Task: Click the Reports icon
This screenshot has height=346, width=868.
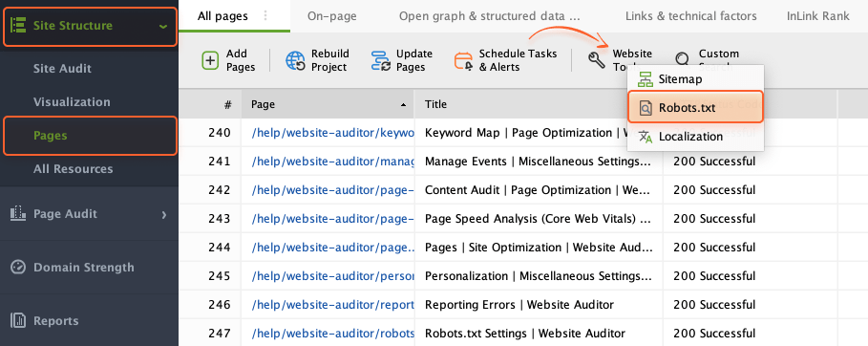Action: [18, 320]
